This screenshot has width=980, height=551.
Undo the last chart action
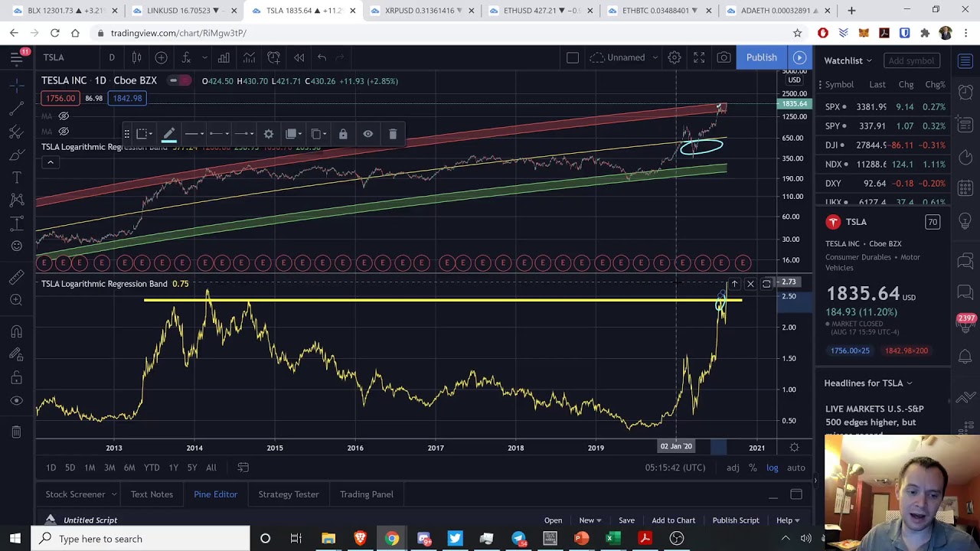(x=322, y=57)
